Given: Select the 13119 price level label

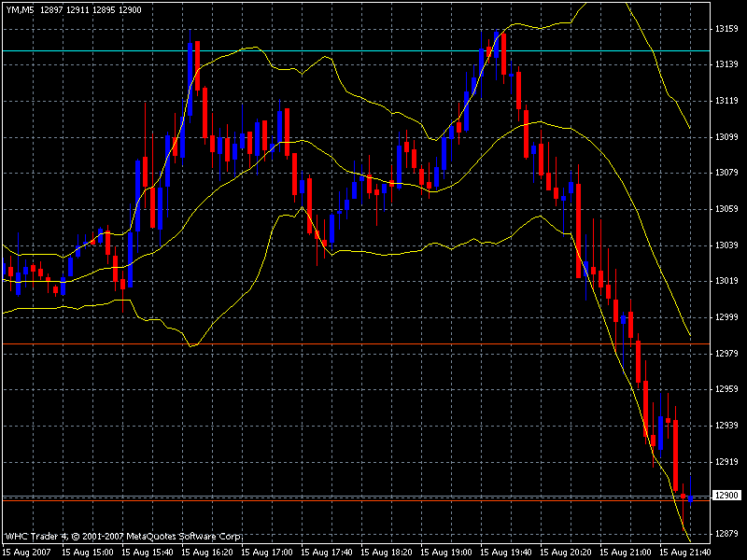Looking at the screenshot, I should [x=726, y=101].
